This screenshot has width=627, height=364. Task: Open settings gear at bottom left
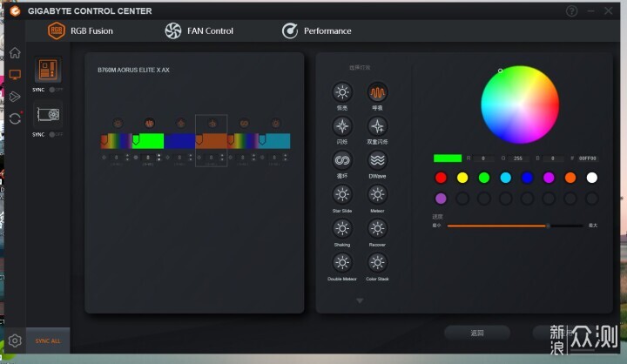[15, 340]
